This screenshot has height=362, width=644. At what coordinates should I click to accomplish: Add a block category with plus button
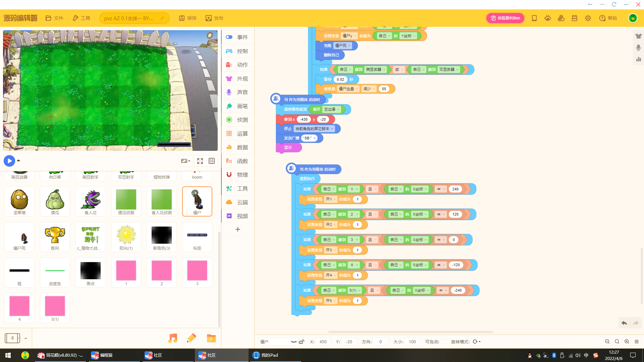coord(238,229)
